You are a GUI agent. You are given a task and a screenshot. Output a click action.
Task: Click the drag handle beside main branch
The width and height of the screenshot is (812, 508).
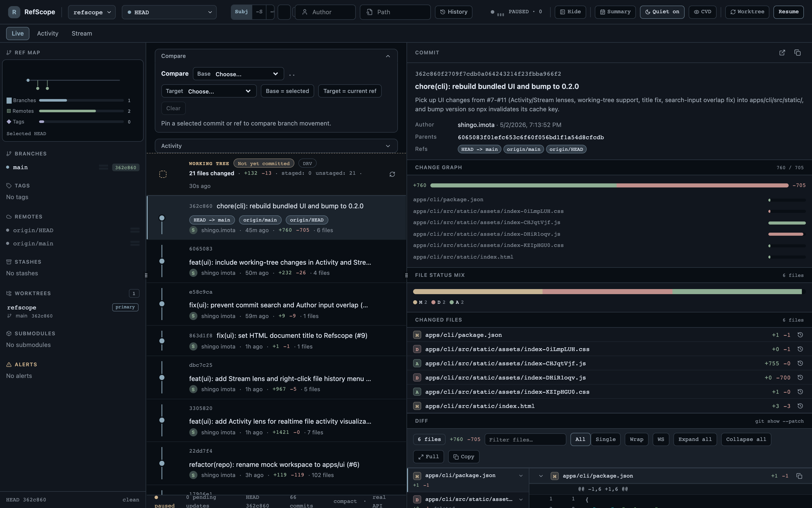(x=103, y=167)
